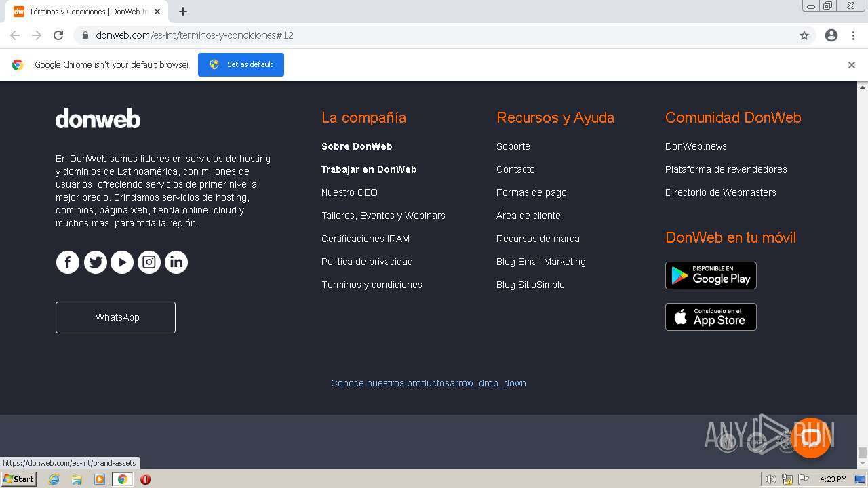This screenshot has width=868, height=488.
Task: Expand Conoce nuestros productos section
Action: point(429,383)
